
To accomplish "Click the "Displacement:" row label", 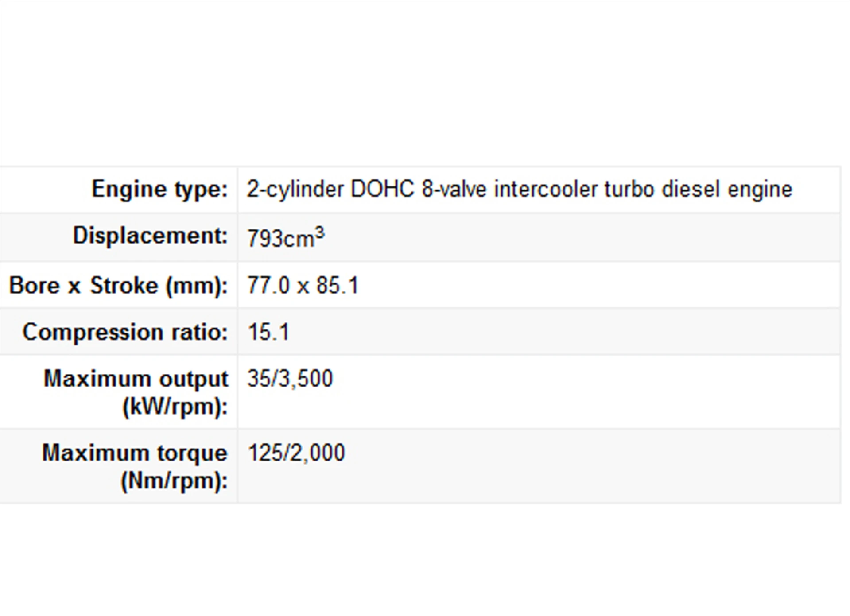I will pos(150,236).
